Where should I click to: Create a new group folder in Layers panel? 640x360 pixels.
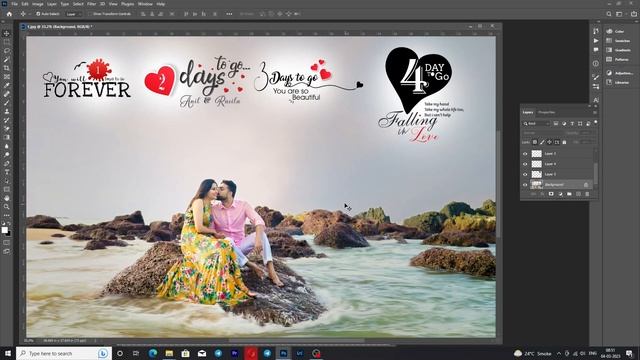coord(569,194)
